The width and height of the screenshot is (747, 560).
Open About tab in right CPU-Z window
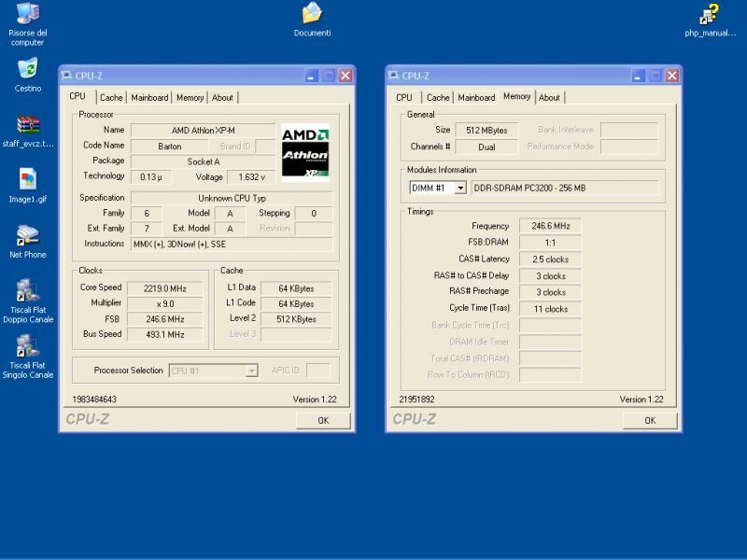(x=549, y=98)
